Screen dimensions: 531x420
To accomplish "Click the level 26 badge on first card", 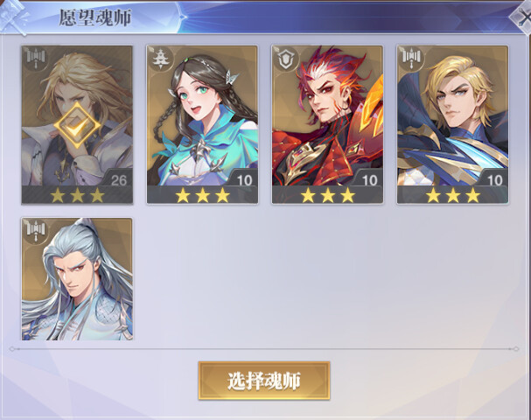I will tap(118, 180).
